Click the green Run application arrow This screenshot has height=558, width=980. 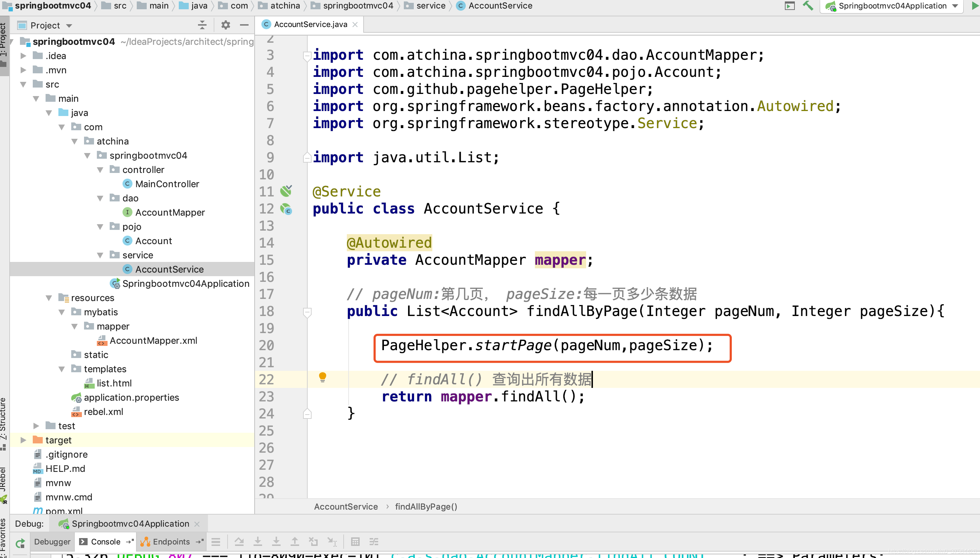(x=975, y=6)
